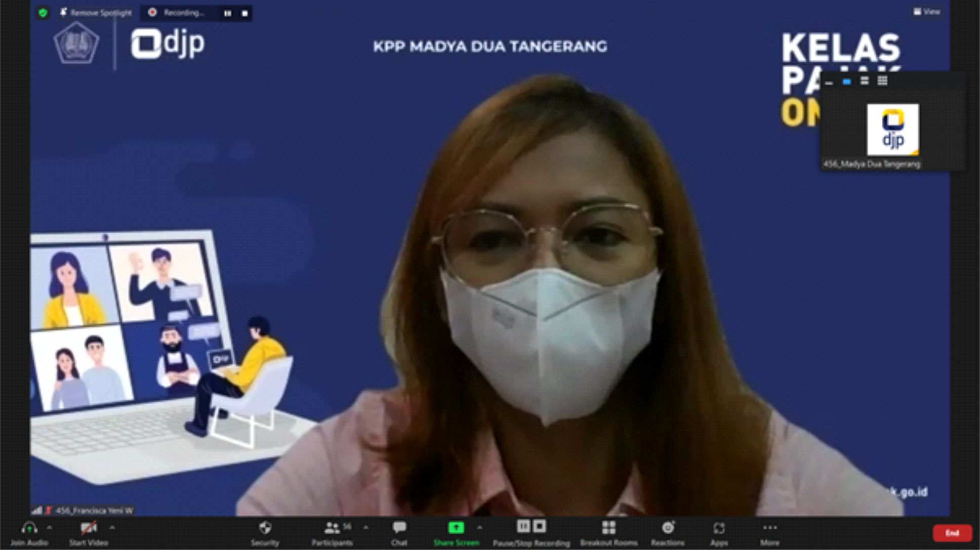The height and width of the screenshot is (550, 980).
Task: Pause recording in top recording bar
Action: pos(228,13)
